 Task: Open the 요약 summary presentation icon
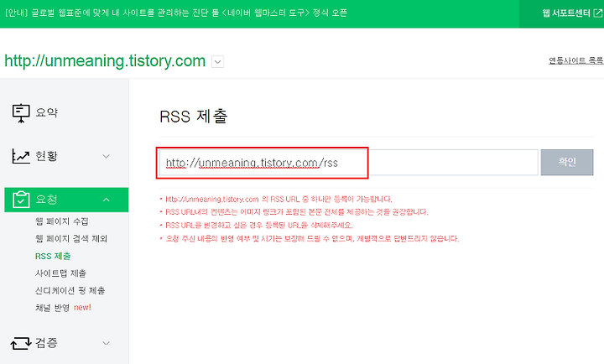pyautogui.click(x=21, y=113)
